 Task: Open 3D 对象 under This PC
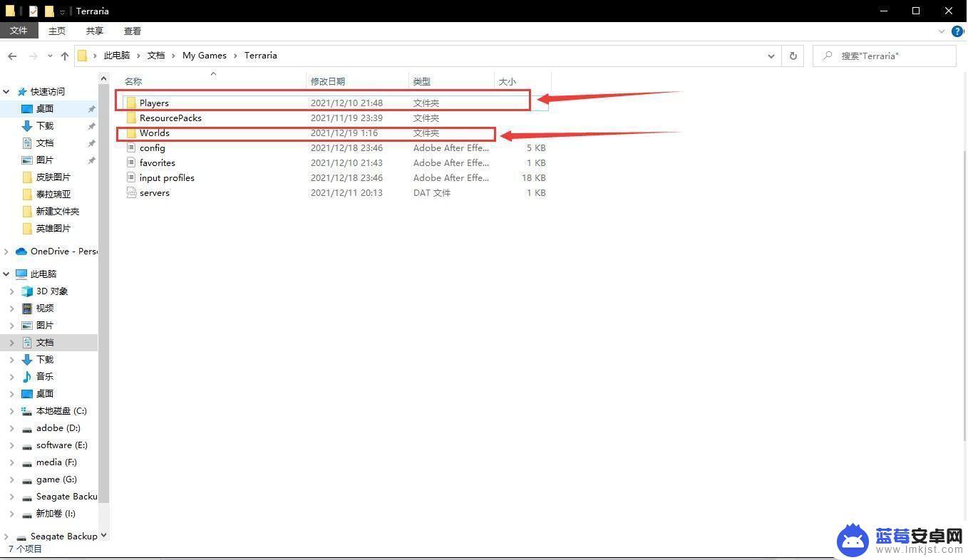[x=51, y=291]
